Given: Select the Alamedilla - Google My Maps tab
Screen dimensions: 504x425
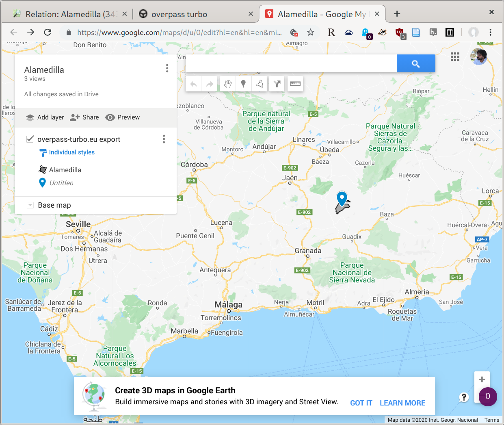Looking at the screenshot, I should 322,14.
